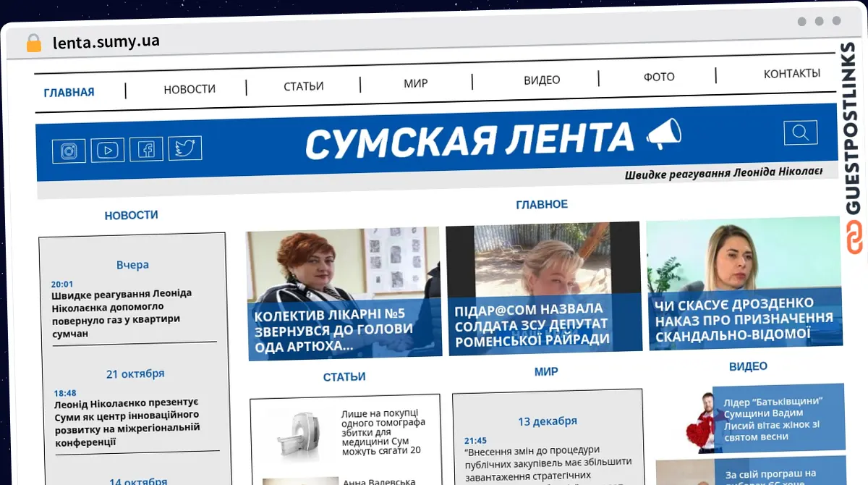Image resolution: width=868 pixels, height=485 pixels.
Task: Open the ВИДЕО navigation item
Action: click(x=542, y=80)
